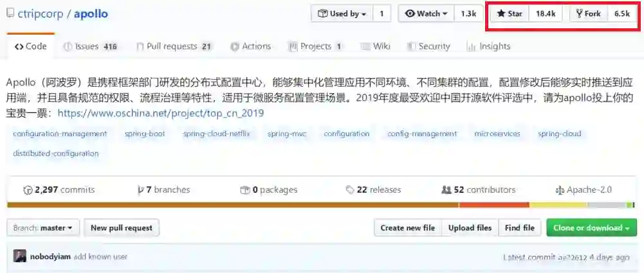This screenshot has height=273, width=644.
Task: Expand the Used by dropdown
Action: click(342, 13)
